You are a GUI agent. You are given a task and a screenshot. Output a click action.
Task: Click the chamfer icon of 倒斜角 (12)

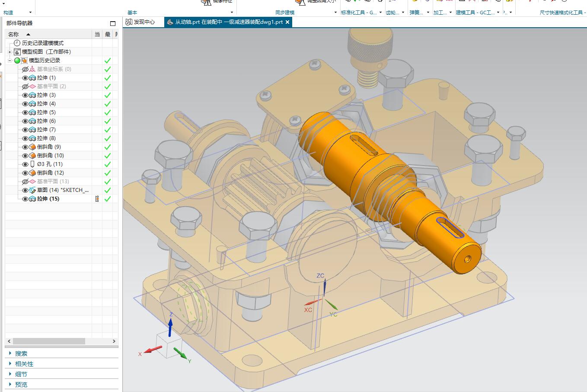click(x=32, y=173)
